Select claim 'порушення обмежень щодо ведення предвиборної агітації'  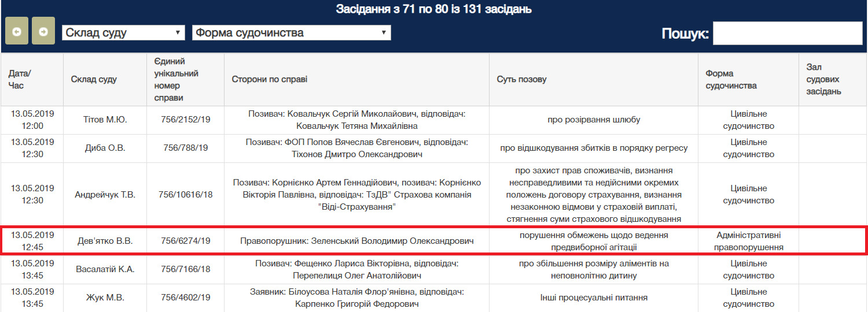(x=594, y=241)
